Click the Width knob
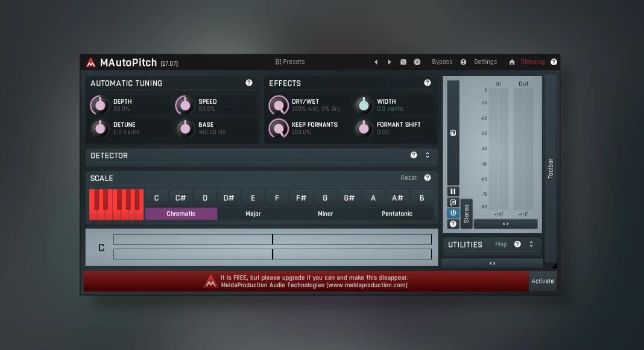The width and height of the screenshot is (644, 350). [x=364, y=105]
